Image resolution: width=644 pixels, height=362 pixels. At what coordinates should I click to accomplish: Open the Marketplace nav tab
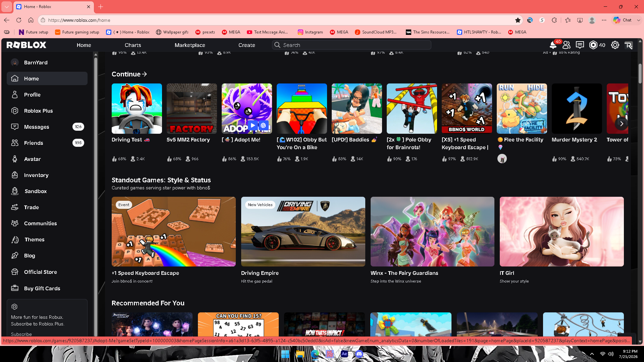coord(190,45)
